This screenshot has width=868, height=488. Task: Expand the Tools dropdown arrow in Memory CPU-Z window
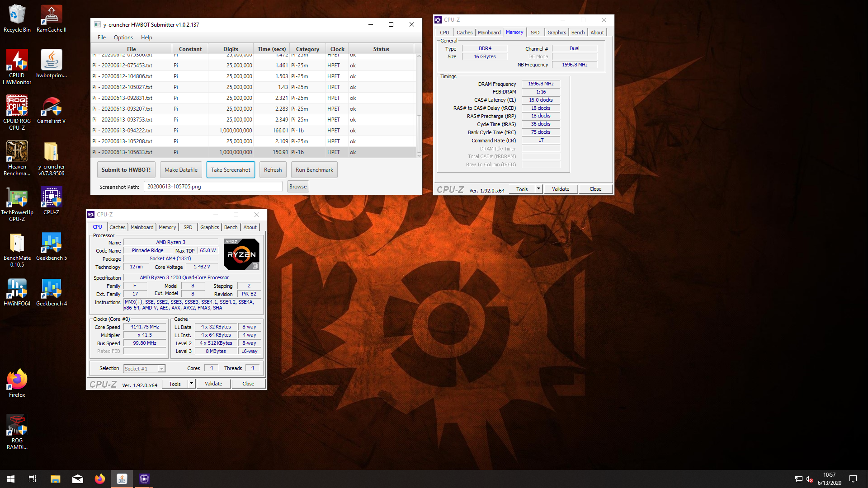[538, 189]
